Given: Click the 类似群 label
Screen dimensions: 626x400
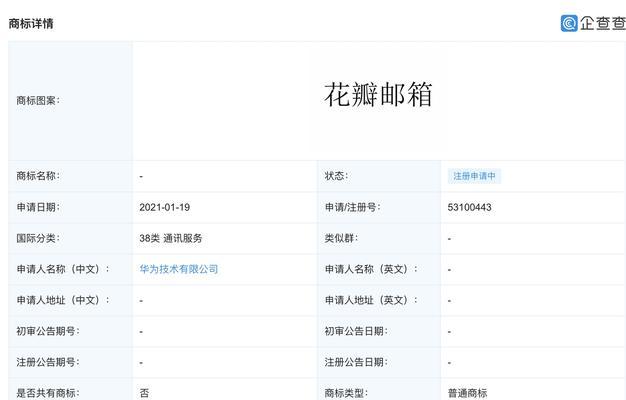Looking at the screenshot, I should click(x=341, y=238).
